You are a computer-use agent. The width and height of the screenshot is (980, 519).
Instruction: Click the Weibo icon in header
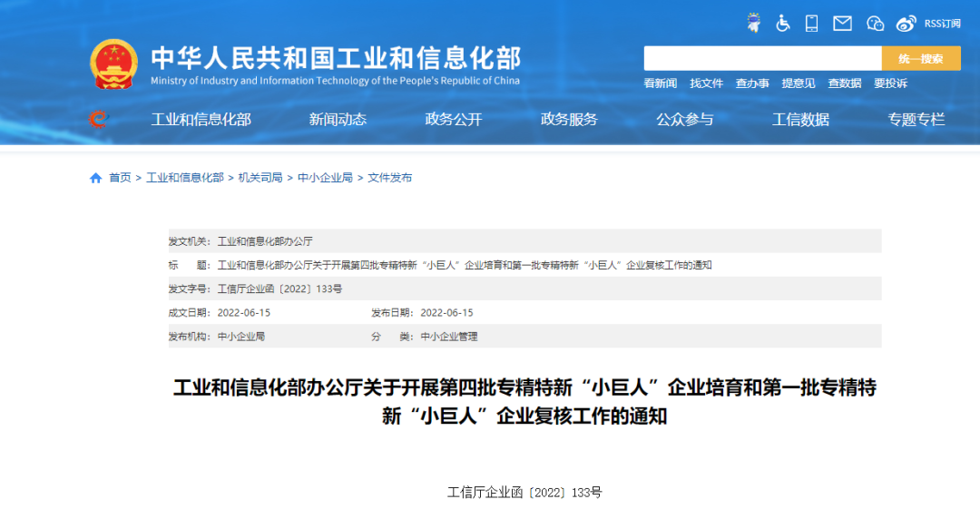click(906, 24)
